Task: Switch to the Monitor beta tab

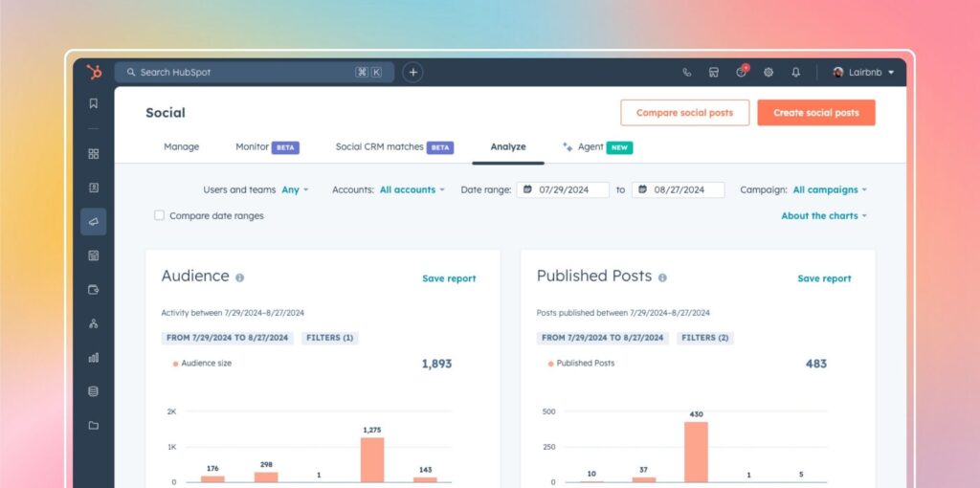Action: coord(267,147)
